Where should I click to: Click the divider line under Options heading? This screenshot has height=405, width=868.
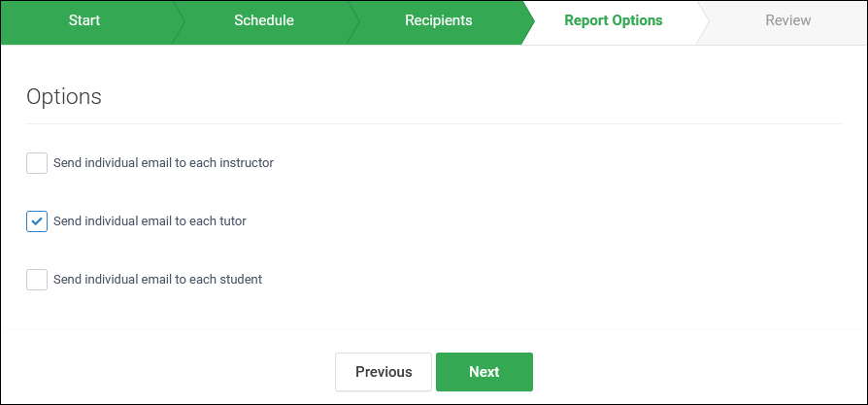[x=434, y=123]
